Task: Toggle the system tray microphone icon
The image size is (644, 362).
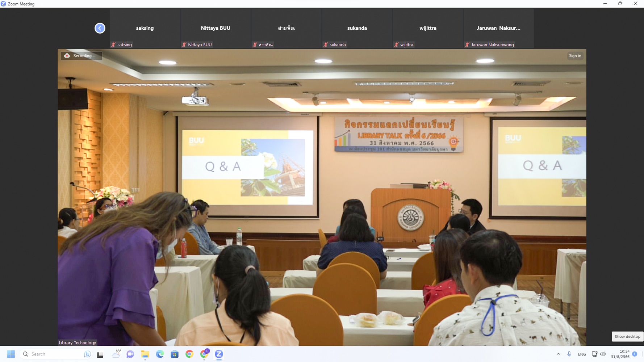Action: 569,354
